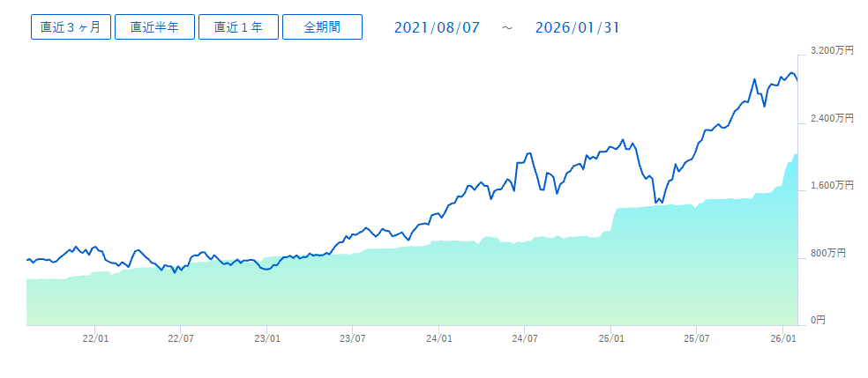868x378 pixels.
Task: Show the 直近1年 range
Action: [x=238, y=27]
